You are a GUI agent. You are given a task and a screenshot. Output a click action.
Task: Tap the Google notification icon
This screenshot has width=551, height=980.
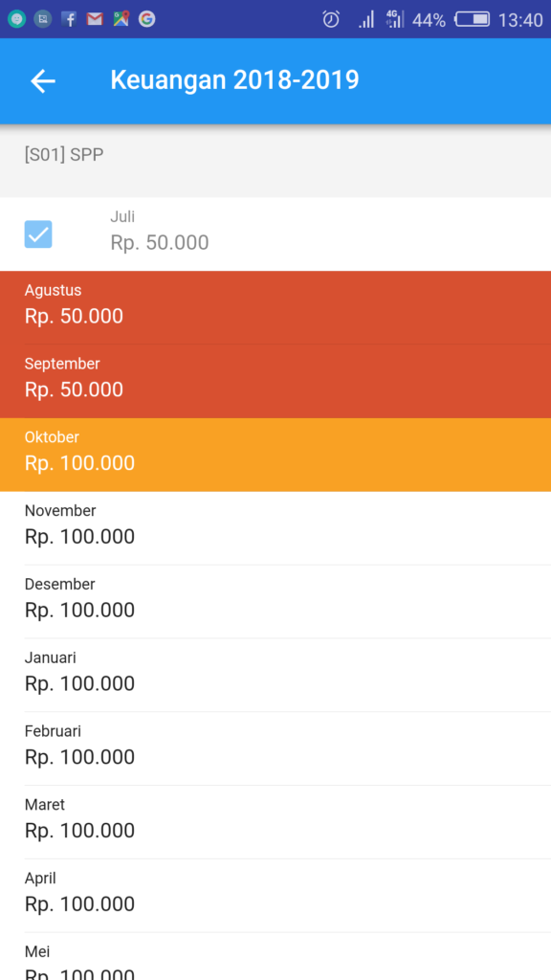[x=146, y=19]
